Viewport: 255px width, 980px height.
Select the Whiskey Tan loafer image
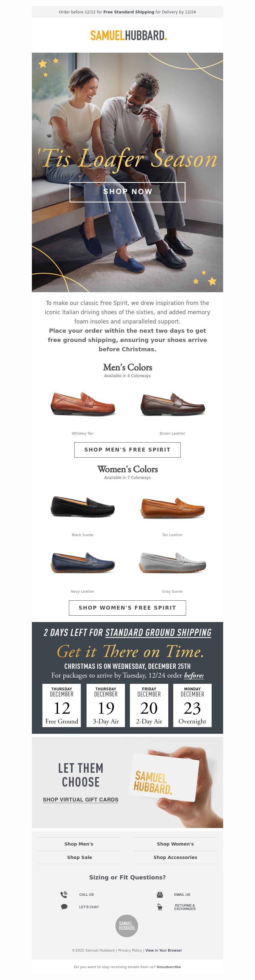coord(83,404)
